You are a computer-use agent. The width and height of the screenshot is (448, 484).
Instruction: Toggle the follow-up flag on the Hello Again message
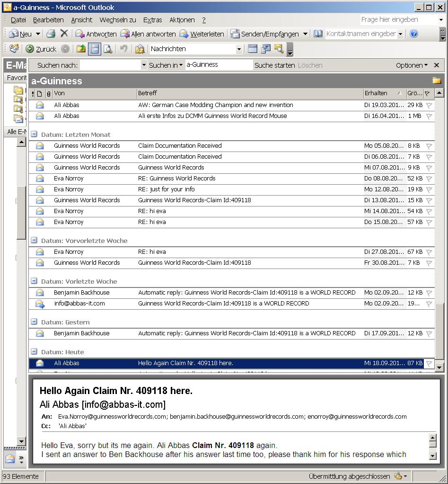(429, 363)
